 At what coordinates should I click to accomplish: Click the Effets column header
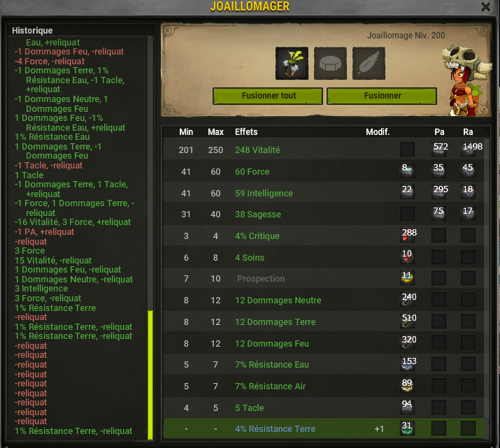point(246,132)
